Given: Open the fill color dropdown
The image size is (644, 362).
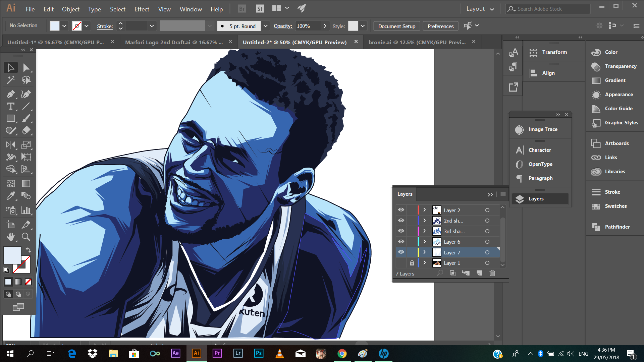Looking at the screenshot, I should click(64, 26).
